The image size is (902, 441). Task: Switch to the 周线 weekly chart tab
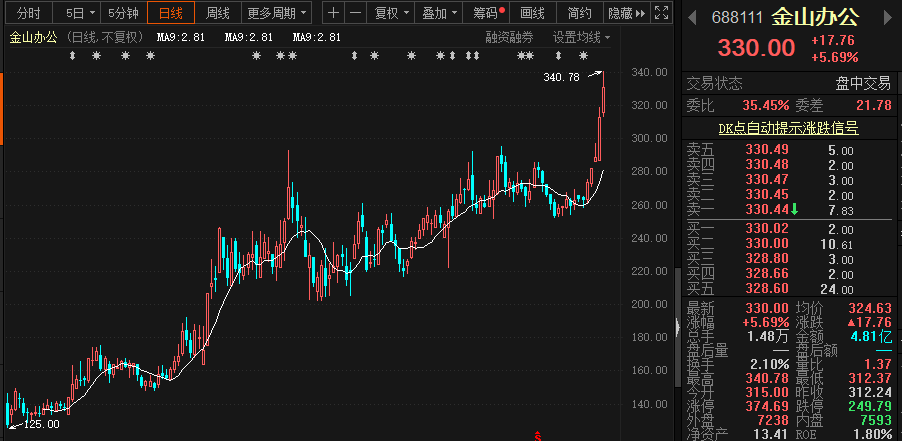(217, 13)
